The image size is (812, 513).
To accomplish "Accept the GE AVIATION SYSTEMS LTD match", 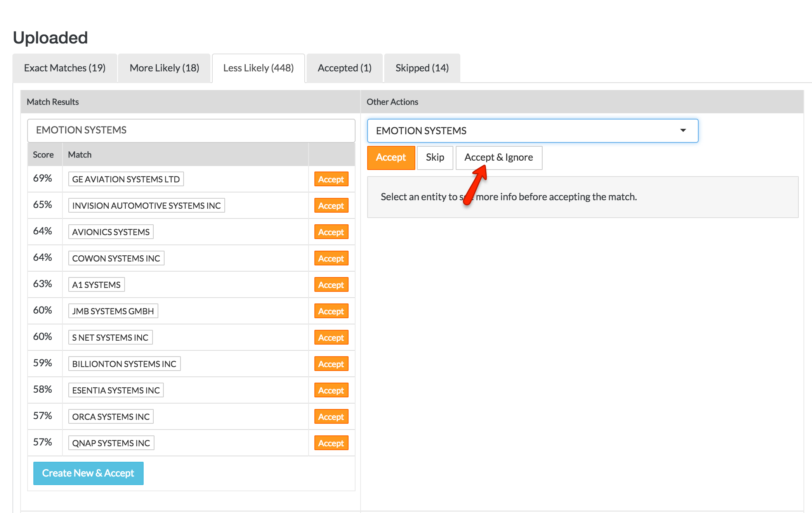I will (x=331, y=179).
